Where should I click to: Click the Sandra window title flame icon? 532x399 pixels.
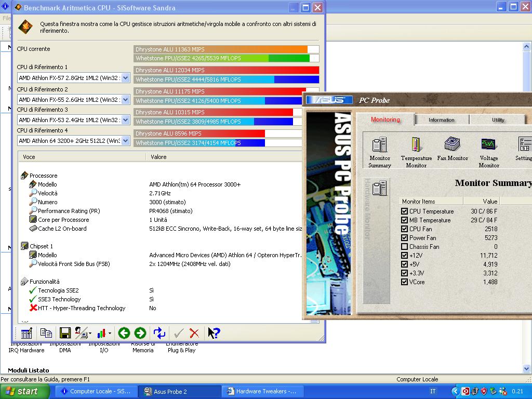click(x=18, y=7)
